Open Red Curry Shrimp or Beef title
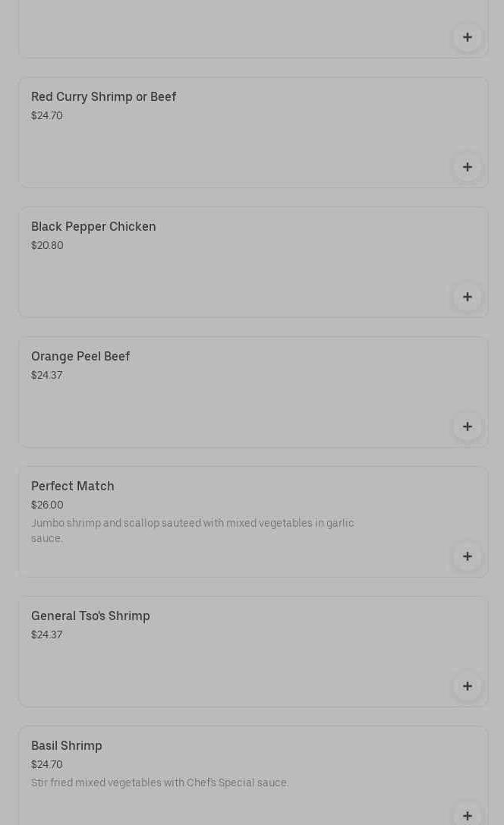The height and width of the screenshot is (825, 504). tap(103, 97)
